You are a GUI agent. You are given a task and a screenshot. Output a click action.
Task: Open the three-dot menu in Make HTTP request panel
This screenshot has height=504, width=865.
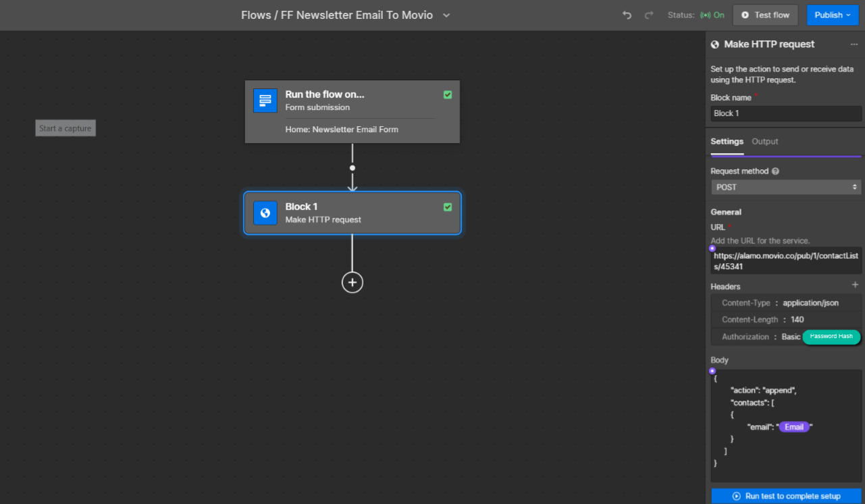854,45
